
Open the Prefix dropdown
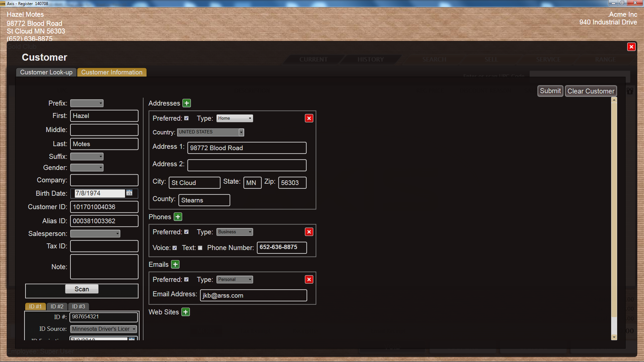pyautogui.click(x=87, y=103)
